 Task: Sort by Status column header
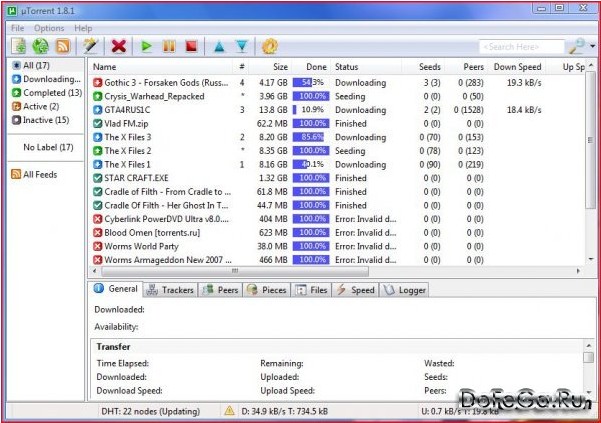click(x=346, y=67)
